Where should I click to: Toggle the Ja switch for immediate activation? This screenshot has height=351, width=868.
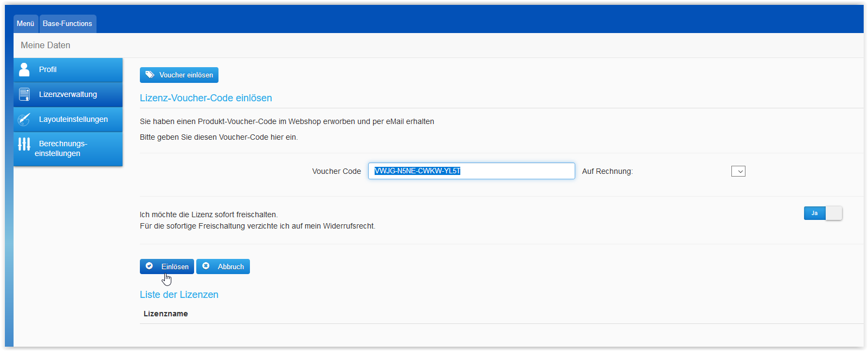coord(822,213)
